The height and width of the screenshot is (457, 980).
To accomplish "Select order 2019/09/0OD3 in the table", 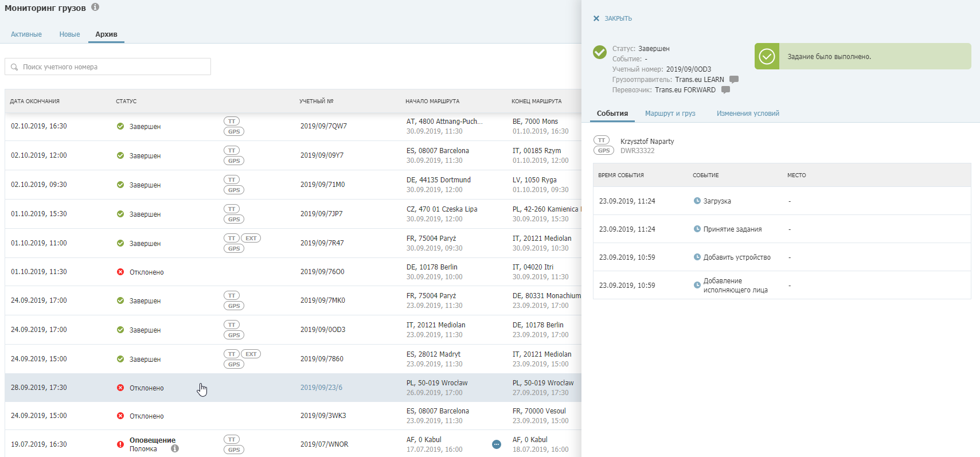I will point(323,330).
